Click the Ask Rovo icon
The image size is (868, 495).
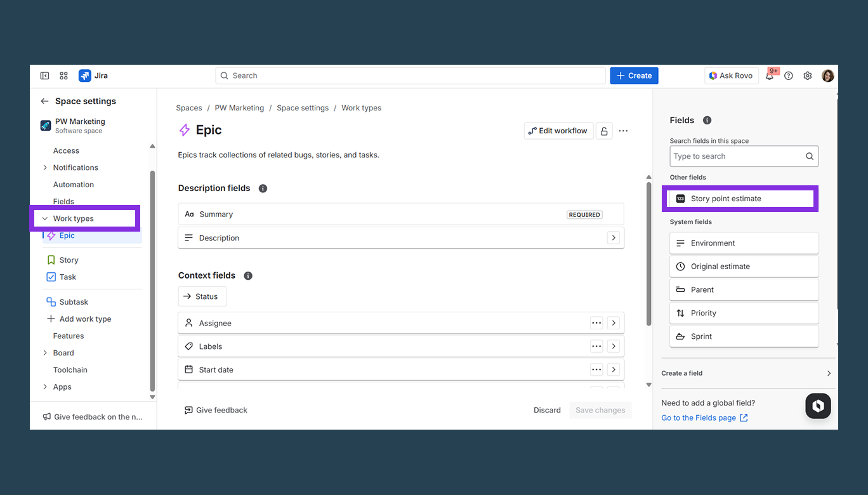(731, 76)
